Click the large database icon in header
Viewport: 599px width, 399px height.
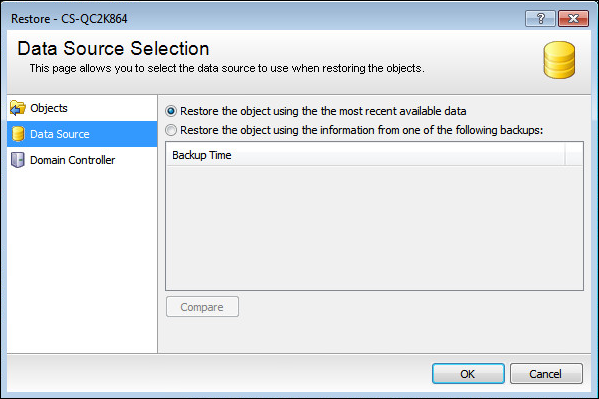559,60
